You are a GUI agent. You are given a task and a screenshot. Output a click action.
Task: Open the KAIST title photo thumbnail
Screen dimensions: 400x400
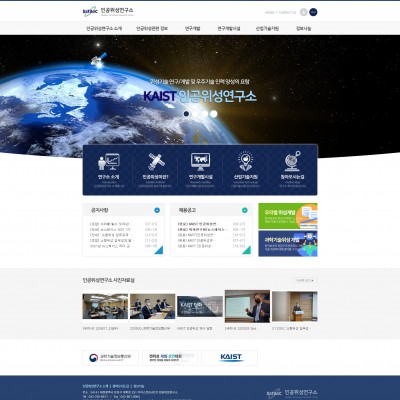(200, 307)
